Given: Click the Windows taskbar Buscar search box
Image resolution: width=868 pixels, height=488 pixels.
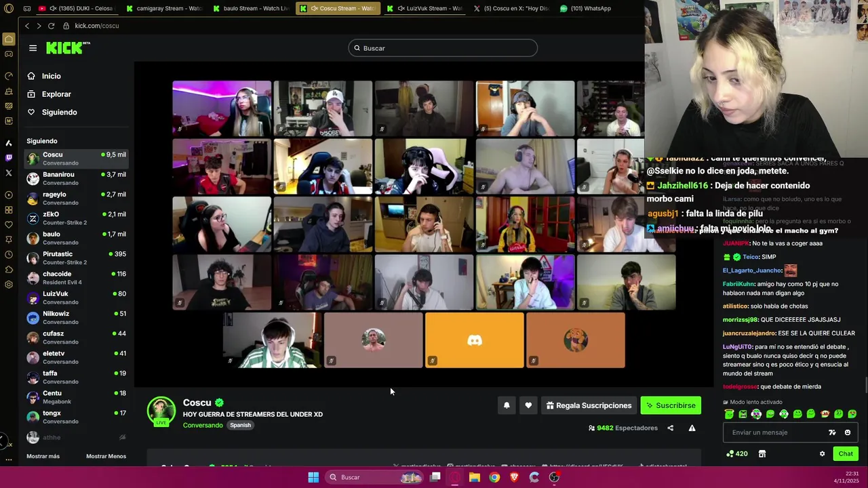Looking at the screenshot, I should [x=375, y=477].
